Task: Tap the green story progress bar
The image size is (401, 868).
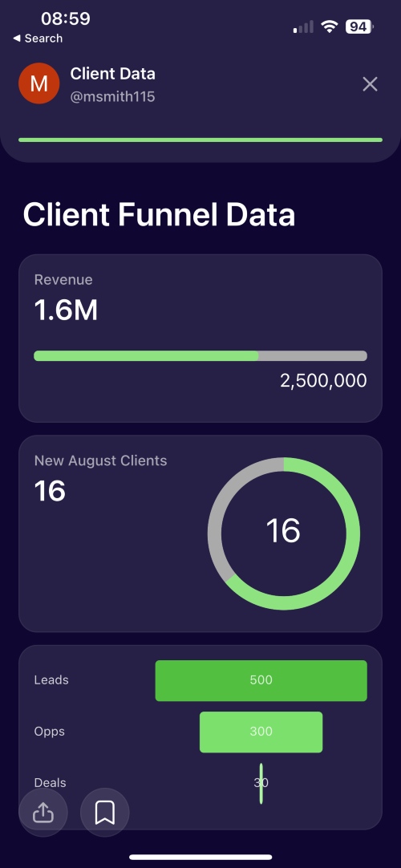Action: (200, 140)
